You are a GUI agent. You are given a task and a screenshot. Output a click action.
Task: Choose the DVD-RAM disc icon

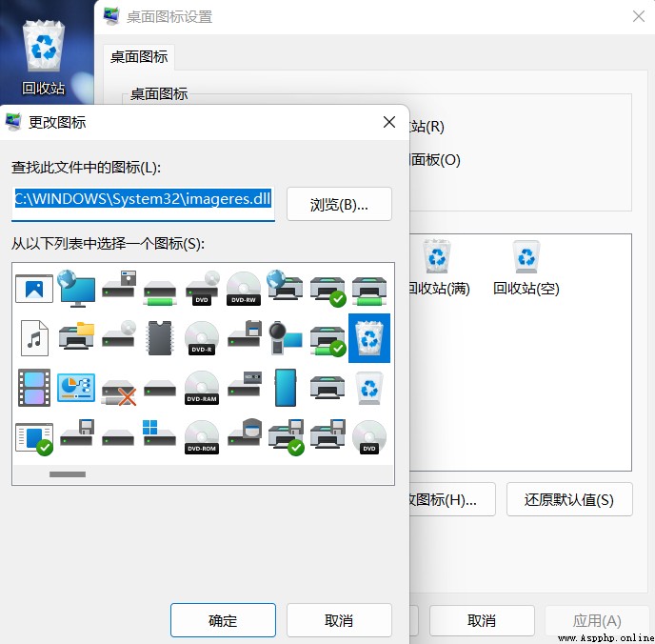[x=202, y=388]
